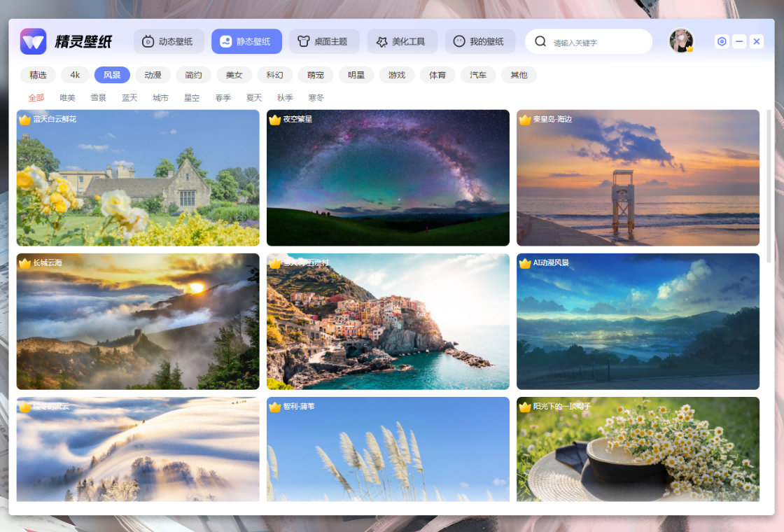Click the 精灵壁纸 app logo icon
The width and height of the screenshot is (784, 532).
(x=34, y=41)
